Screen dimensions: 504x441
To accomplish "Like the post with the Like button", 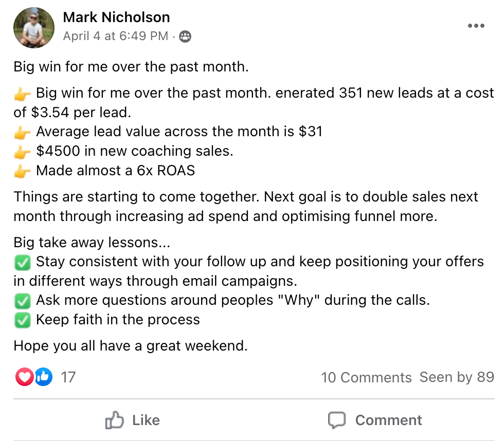I will 133,420.
